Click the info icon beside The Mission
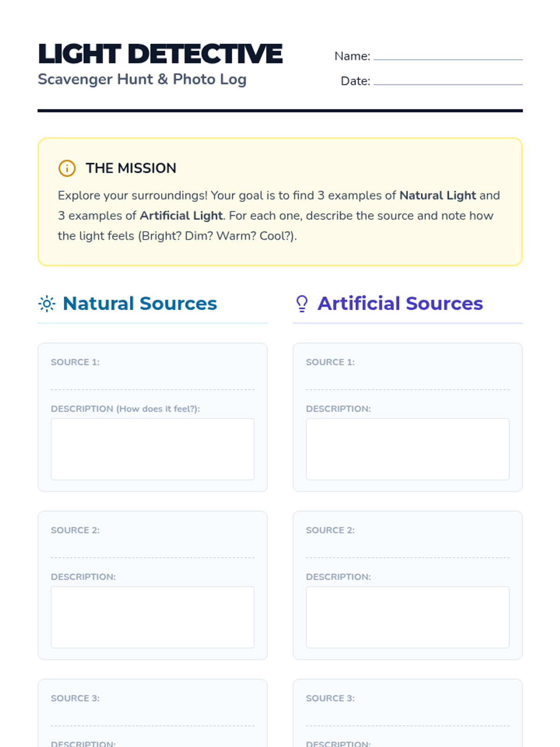 tap(67, 168)
